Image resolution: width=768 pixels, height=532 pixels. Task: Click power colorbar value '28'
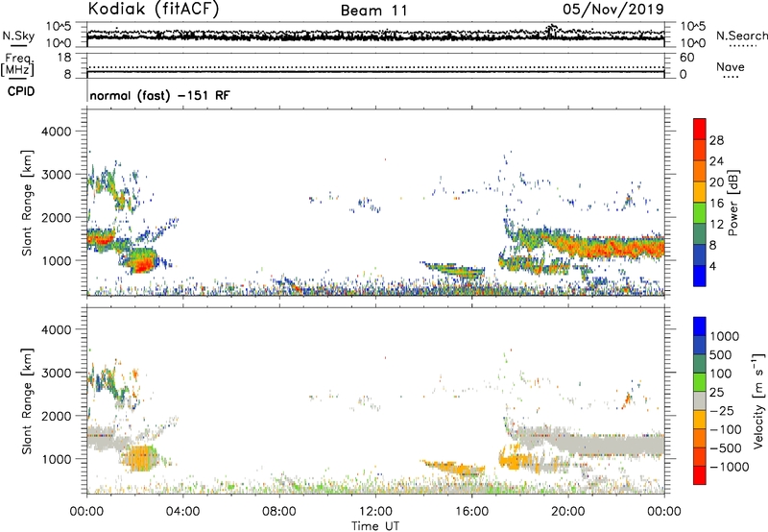tap(716, 140)
